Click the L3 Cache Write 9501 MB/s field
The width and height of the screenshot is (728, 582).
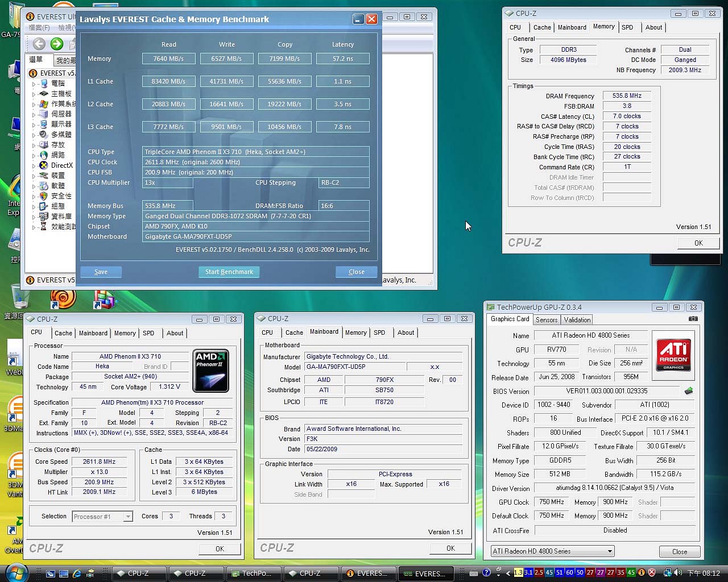pyautogui.click(x=227, y=127)
